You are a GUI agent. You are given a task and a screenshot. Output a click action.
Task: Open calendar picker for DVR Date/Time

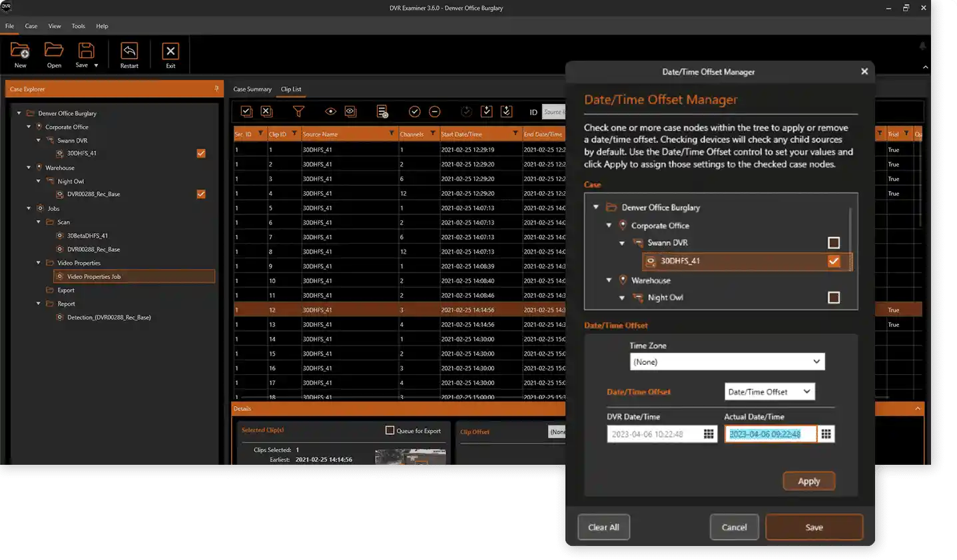pos(709,434)
